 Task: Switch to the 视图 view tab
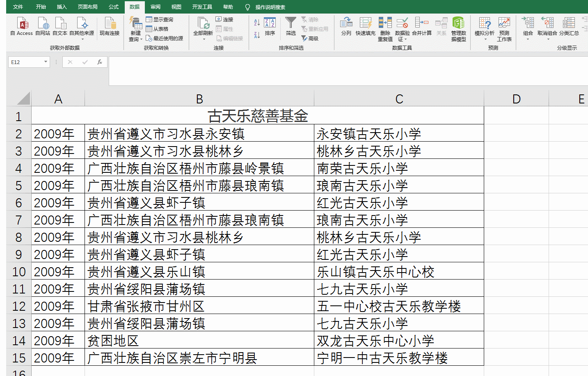[x=176, y=7]
